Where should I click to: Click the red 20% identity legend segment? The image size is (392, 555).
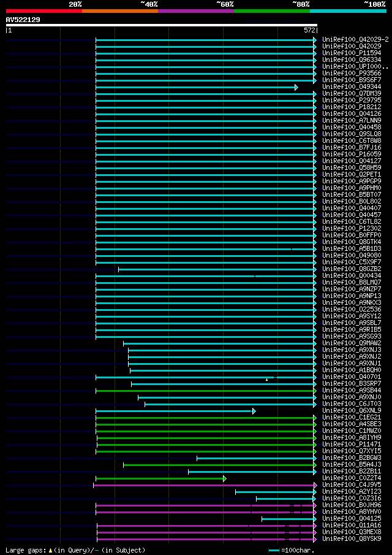pos(44,11)
